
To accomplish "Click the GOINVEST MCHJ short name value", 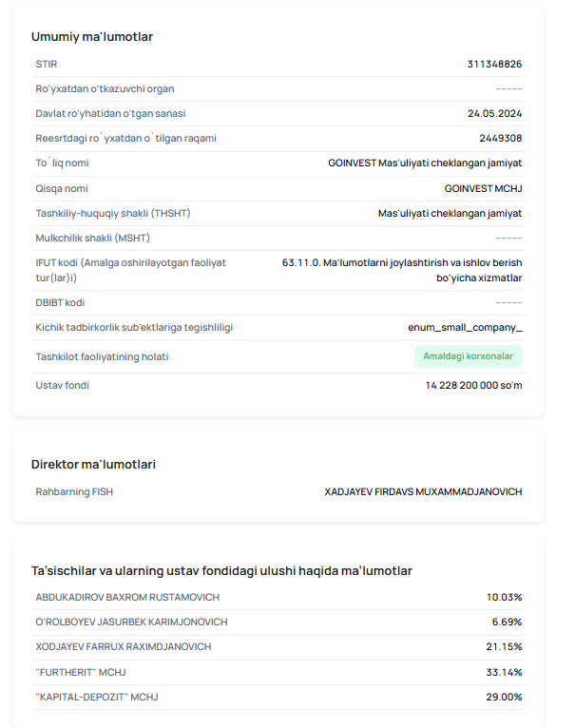I will pos(483,188).
